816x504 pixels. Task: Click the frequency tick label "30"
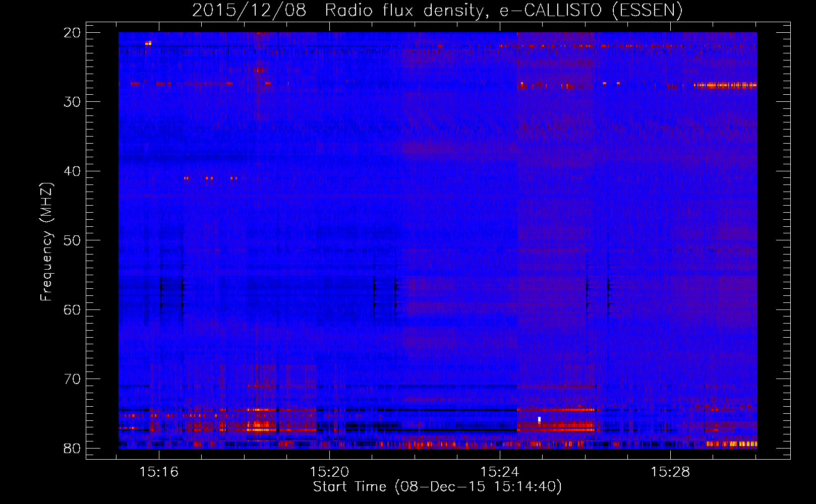tap(73, 102)
